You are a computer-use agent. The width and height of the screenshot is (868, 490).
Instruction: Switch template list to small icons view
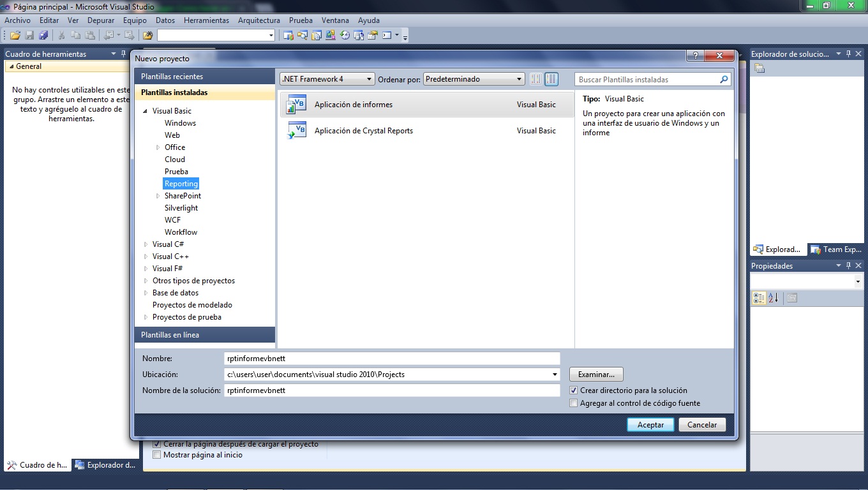pyautogui.click(x=535, y=78)
